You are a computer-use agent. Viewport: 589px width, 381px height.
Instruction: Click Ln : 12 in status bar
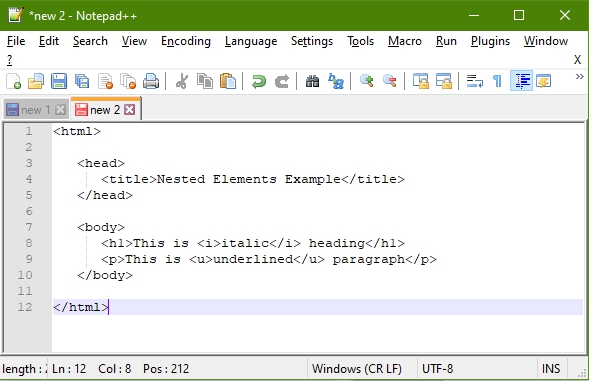[69, 369]
